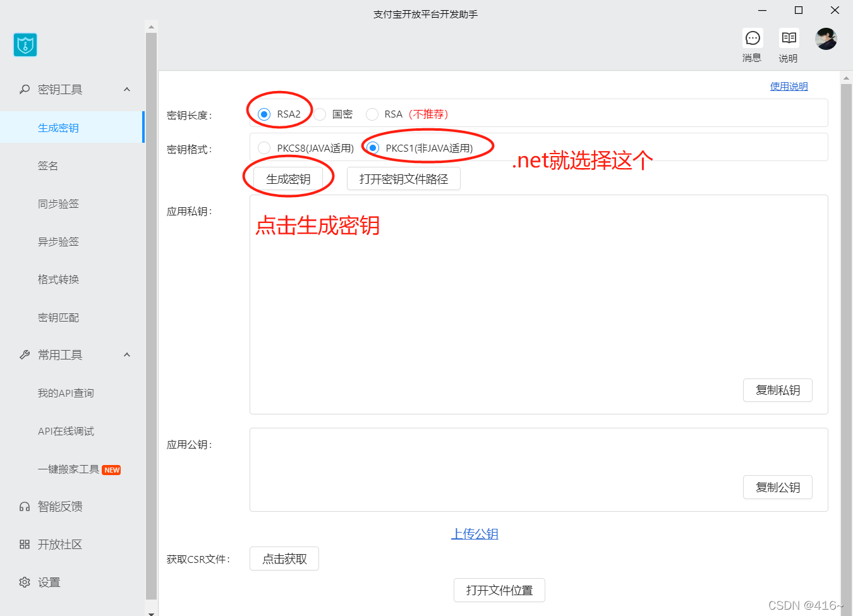
Task: Select the 国密 radio button
Action: (x=320, y=114)
